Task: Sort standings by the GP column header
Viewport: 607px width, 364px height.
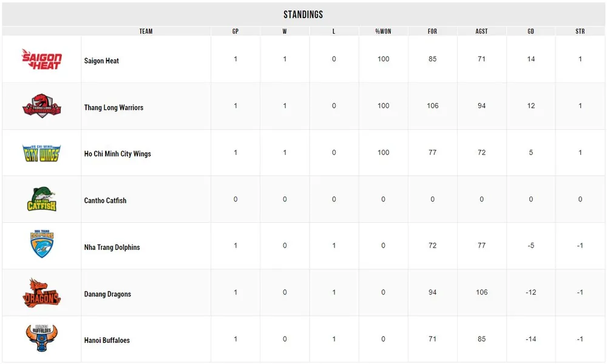Action: click(x=236, y=31)
